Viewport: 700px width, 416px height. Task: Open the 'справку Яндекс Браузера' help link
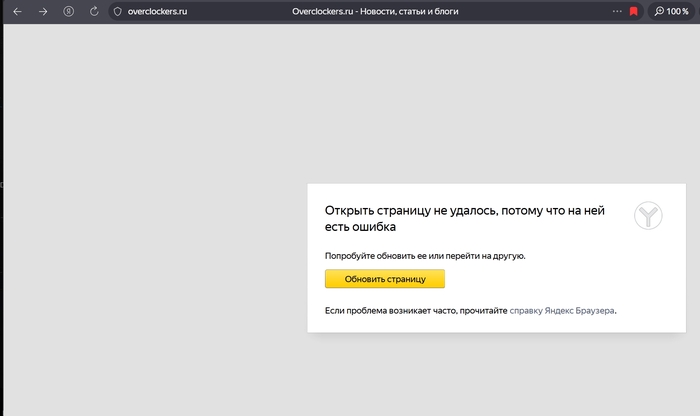coord(562,311)
